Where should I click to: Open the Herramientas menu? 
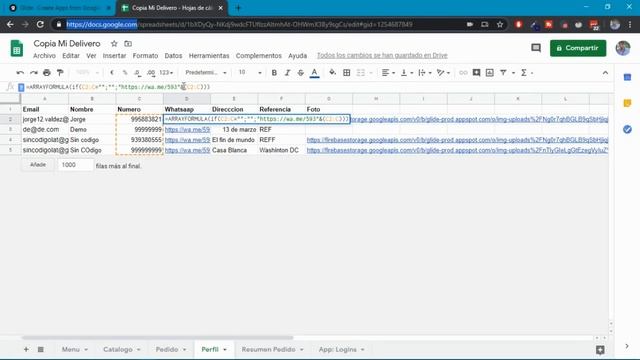209,56
